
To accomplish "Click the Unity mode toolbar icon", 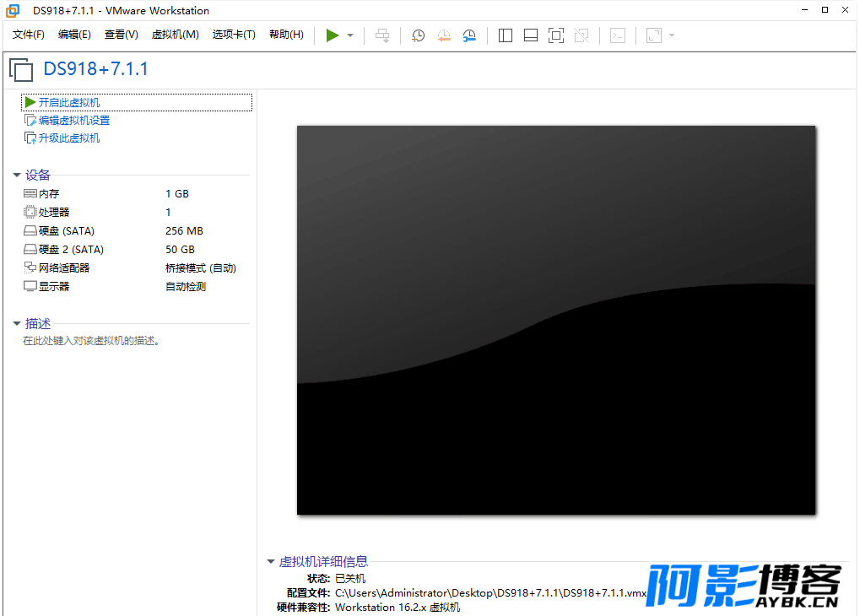I will pos(581,35).
